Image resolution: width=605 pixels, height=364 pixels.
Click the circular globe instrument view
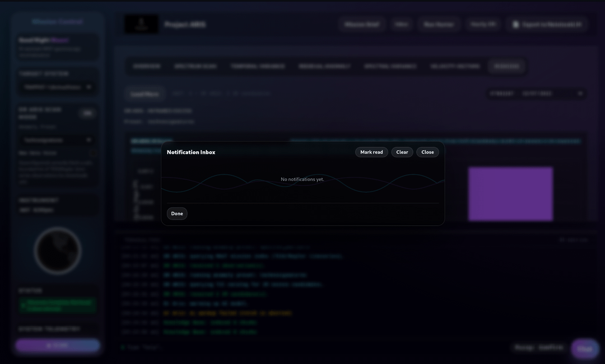click(x=58, y=251)
